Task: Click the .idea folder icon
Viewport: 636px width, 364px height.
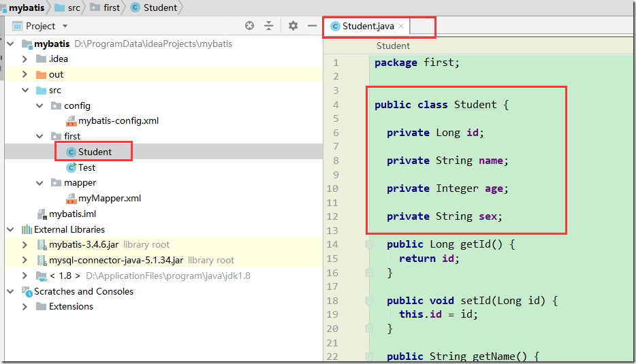Action: (x=41, y=59)
